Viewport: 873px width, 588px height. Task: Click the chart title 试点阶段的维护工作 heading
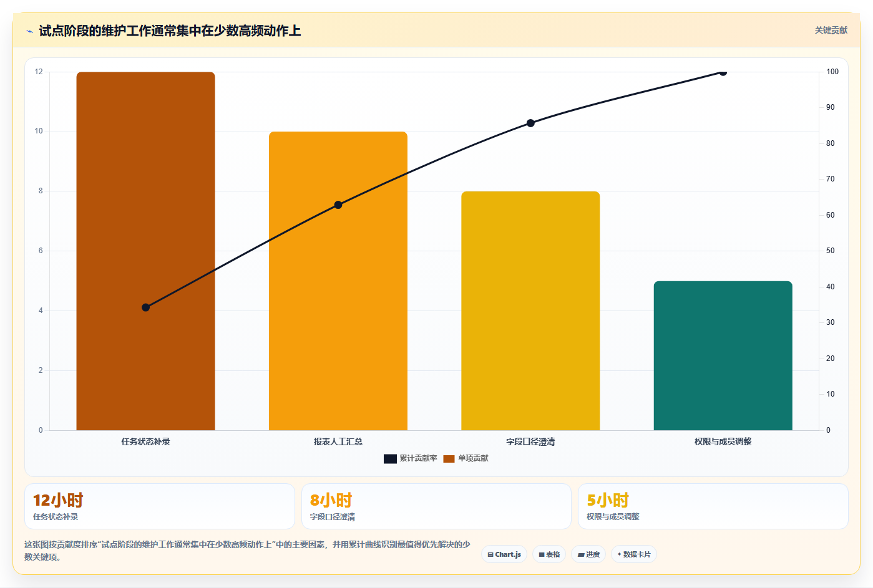point(170,31)
